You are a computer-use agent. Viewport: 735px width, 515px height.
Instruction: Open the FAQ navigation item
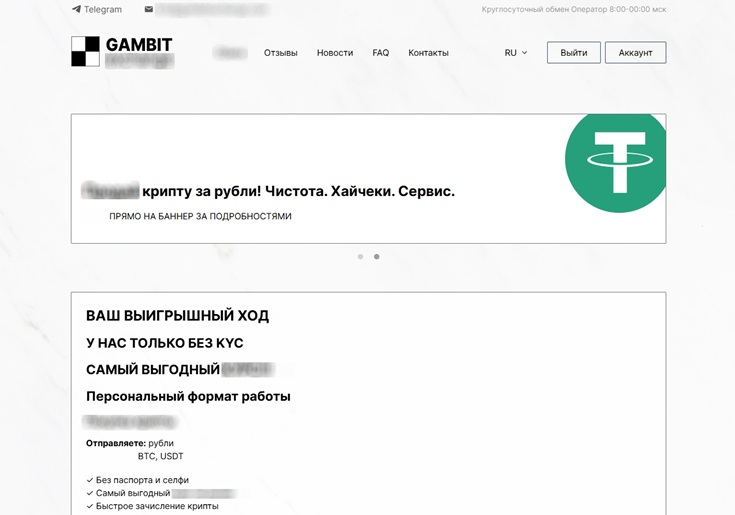point(380,53)
